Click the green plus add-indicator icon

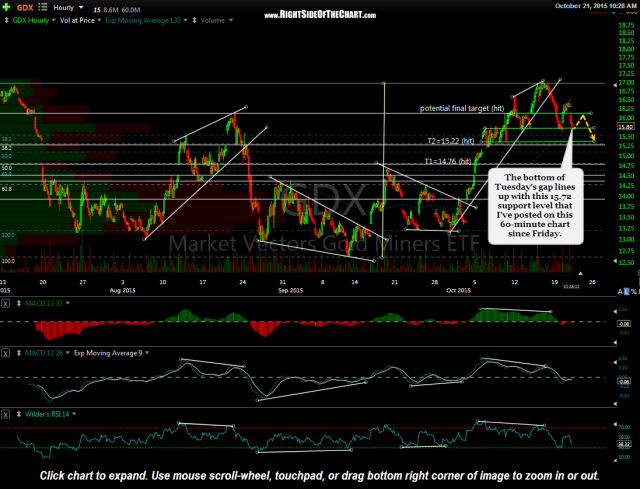pyautogui.click(x=6, y=7)
